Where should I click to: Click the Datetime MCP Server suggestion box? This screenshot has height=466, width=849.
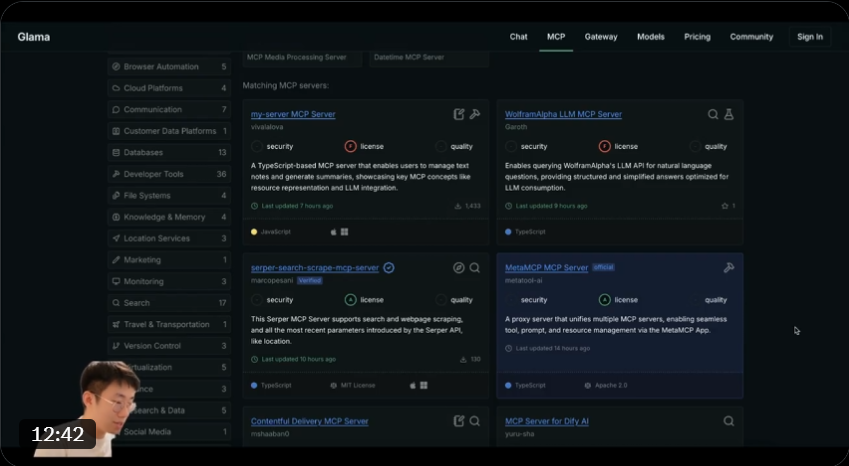click(x=429, y=58)
